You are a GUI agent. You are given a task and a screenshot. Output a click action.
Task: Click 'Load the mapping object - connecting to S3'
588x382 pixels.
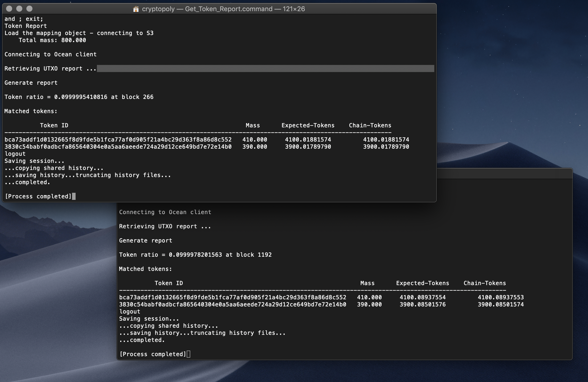79,33
